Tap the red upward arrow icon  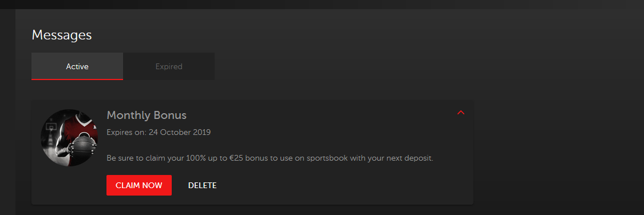[461, 113]
